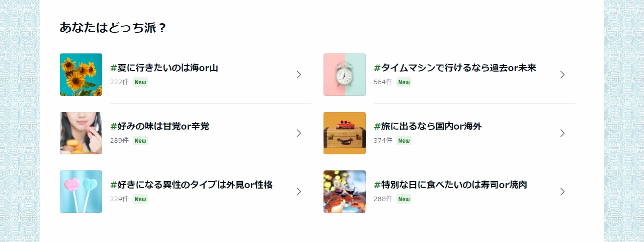Open the #好きになる異性のタイプは外見or性格 topic

(191, 185)
